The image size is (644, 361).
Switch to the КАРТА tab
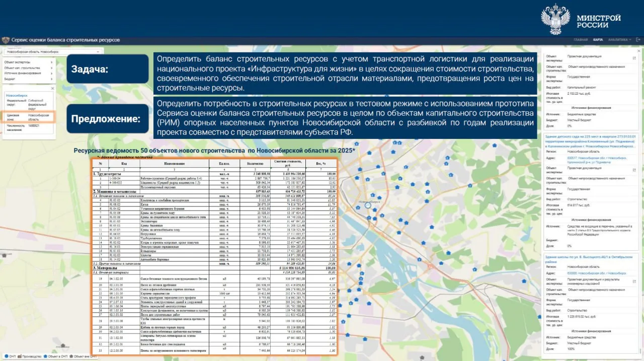pos(598,40)
